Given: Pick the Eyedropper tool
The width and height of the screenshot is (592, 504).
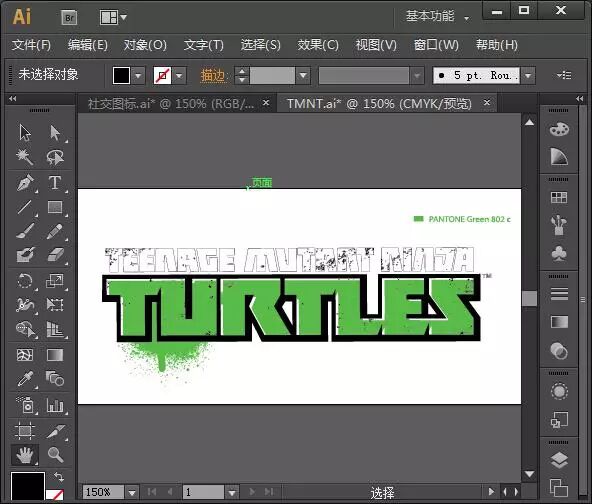Looking at the screenshot, I should point(25,379).
